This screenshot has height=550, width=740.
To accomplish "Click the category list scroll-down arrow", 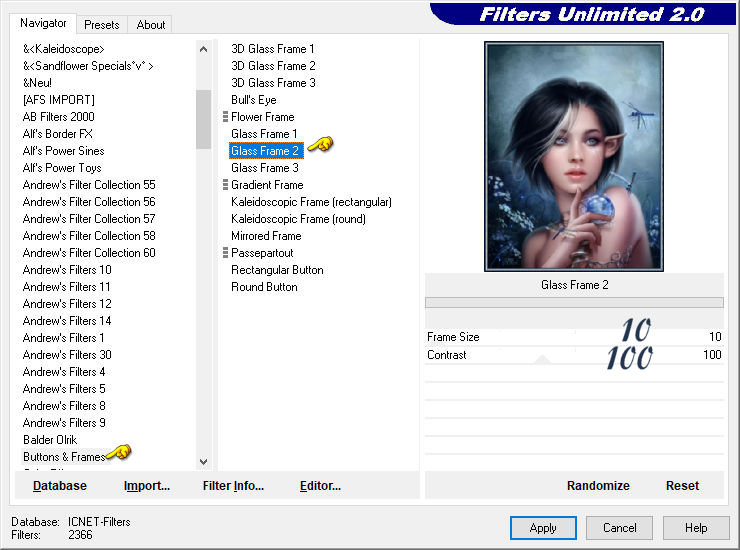I will 203,462.
